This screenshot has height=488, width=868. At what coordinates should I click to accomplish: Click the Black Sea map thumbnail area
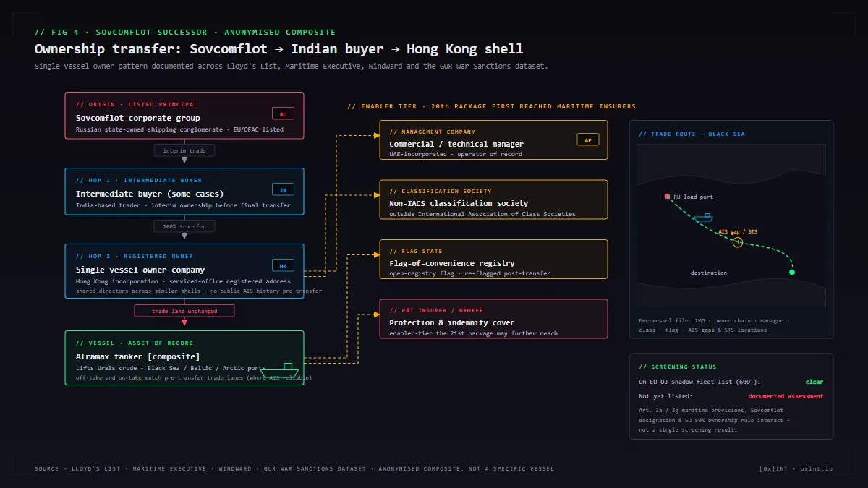click(731, 226)
